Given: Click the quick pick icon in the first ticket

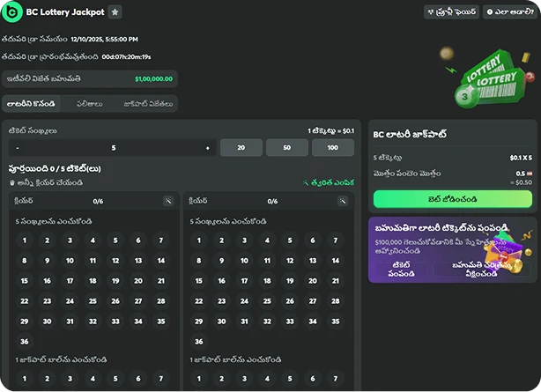Looking at the screenshot, I should (168, 202).
